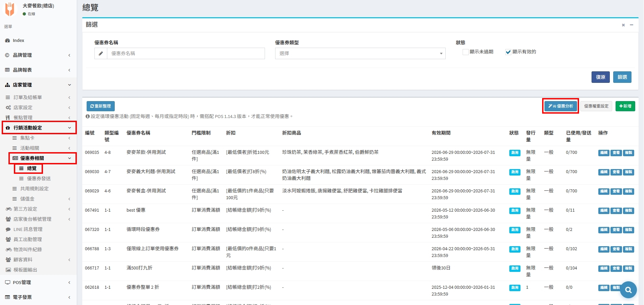This screenshot has height=305, width=644.
Task: Open the 物流叫件紀錄 menu item
Action: tap(28, 250)
